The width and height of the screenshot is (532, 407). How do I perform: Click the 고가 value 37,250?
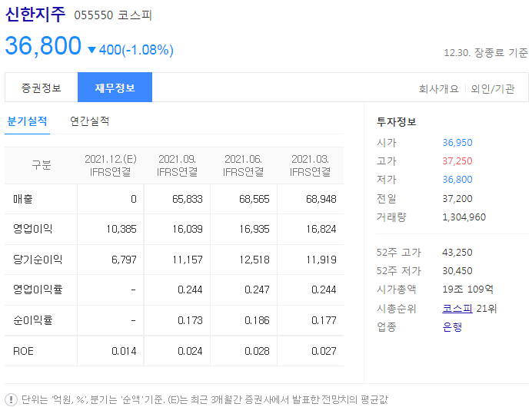click(x=457, y=161)
